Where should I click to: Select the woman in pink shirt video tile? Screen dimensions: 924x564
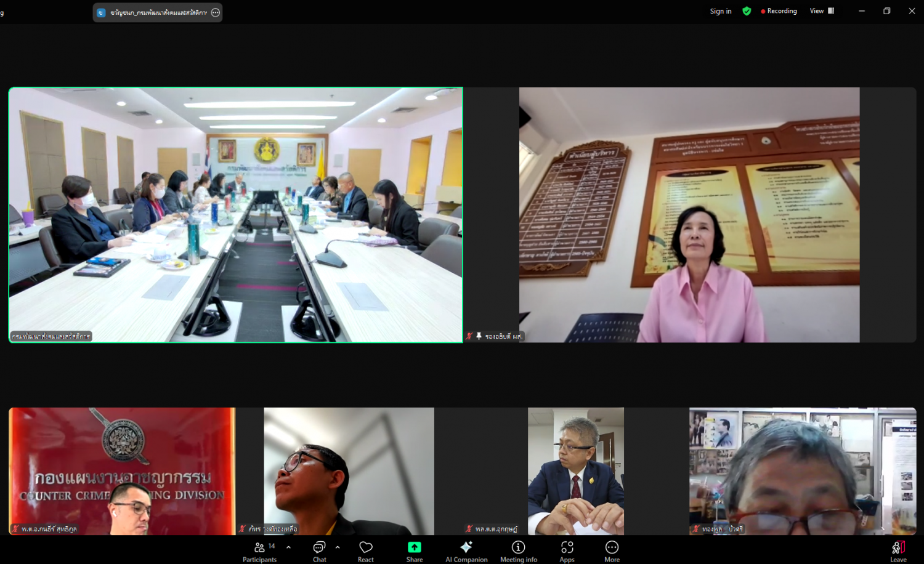tap(689, 215)
